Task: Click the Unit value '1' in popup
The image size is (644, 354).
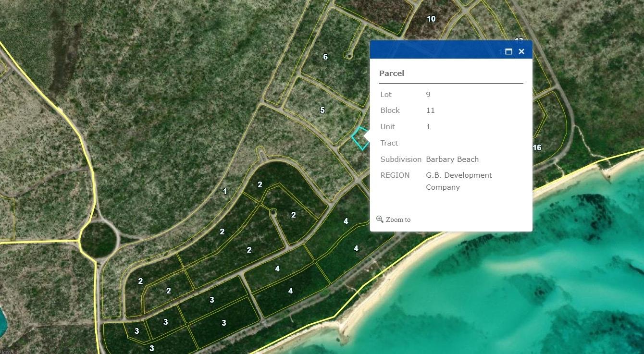Action: coord(428,126)
